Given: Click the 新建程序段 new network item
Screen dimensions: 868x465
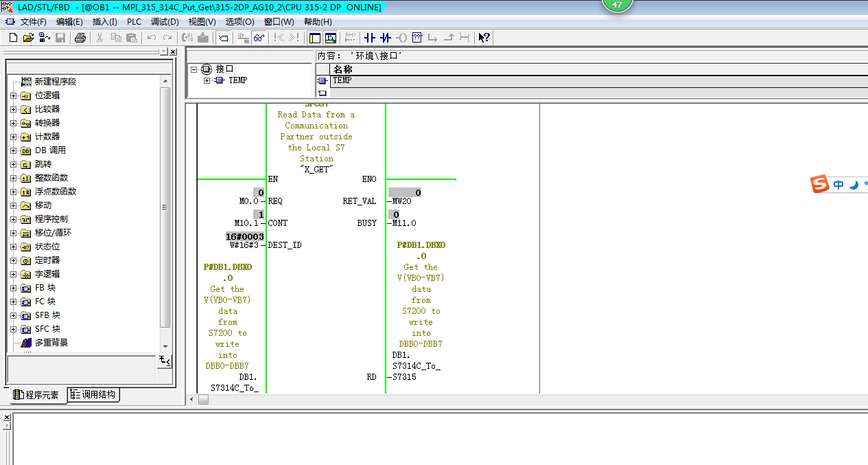Looking at the screenshot, I should [x=56, y=82].
